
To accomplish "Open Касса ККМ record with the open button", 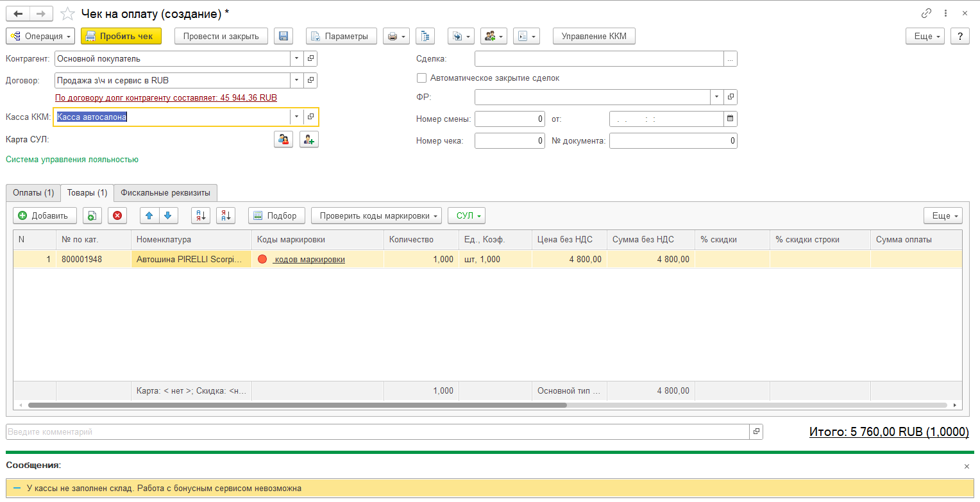I will click(310, 117).
